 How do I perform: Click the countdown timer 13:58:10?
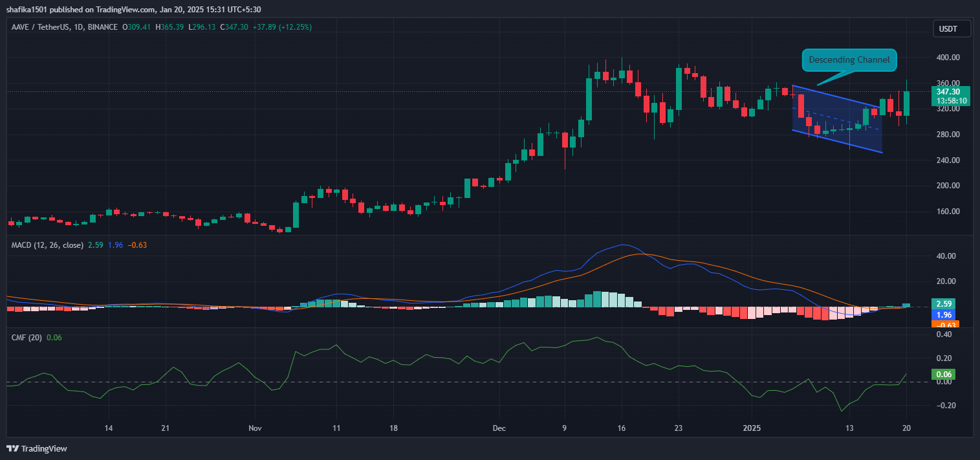951,102
